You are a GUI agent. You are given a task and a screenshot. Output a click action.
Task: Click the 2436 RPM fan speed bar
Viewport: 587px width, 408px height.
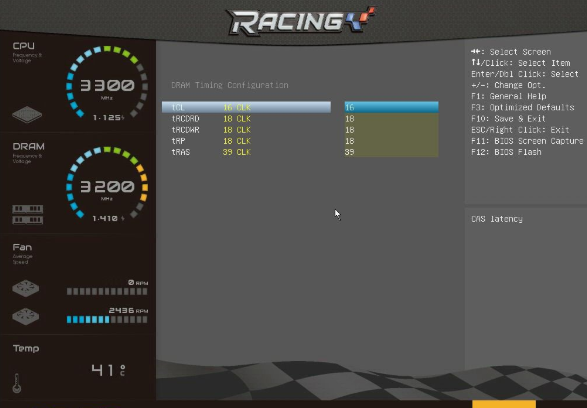(x=107, y=320)
